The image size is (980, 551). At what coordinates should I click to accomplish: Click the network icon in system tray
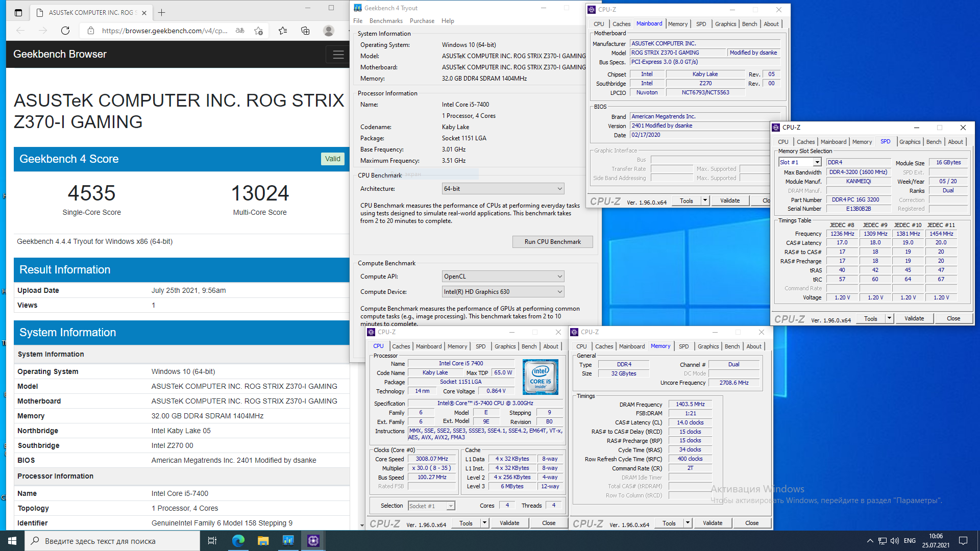pyautogui.click(x=882, y=541)
